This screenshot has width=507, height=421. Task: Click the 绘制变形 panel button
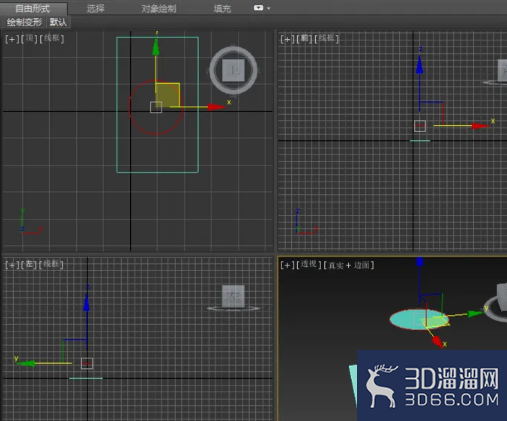click(24, 22)
